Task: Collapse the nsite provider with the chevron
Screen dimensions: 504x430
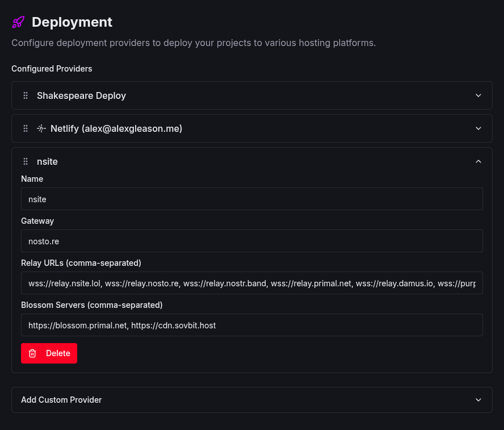Action: (x=478, y=162)
